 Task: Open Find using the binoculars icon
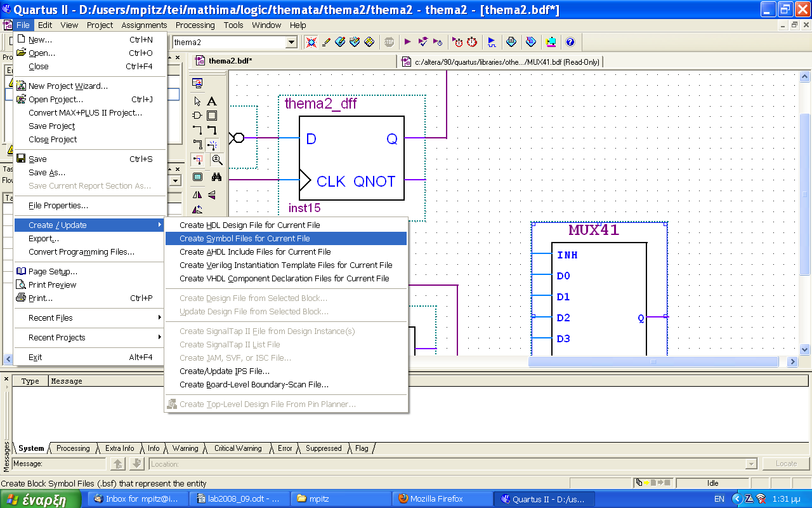(x=217, y=177)
